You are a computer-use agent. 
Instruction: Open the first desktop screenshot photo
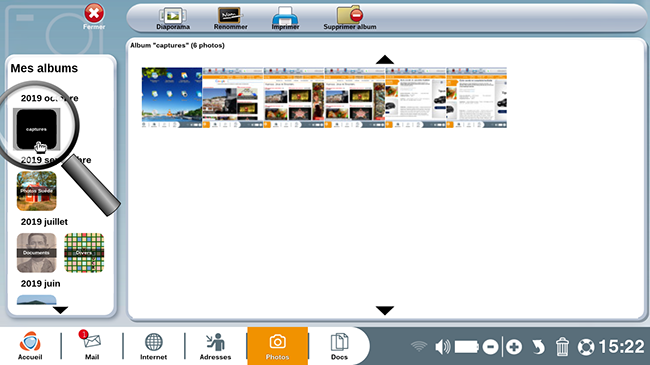[x=172, y=97]
